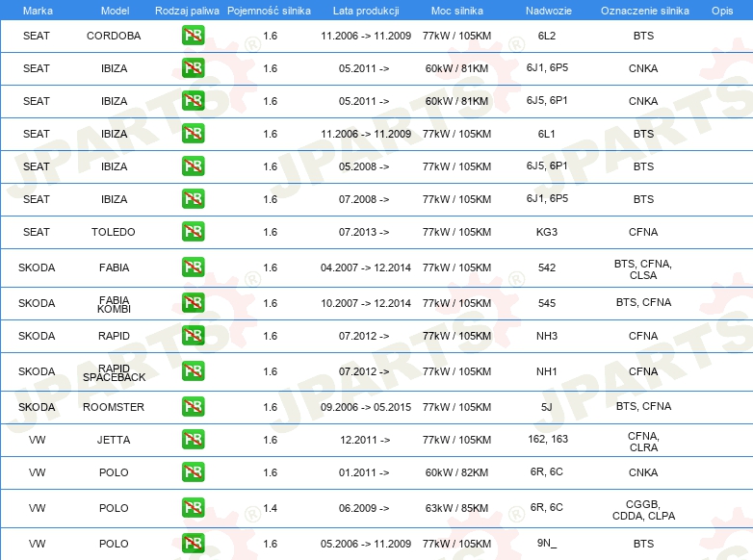The width and height of the screenshot is (753, 560).
Task: Select engine code CGGB, CDDA, CLPA cell
Action: pos(643,510)
